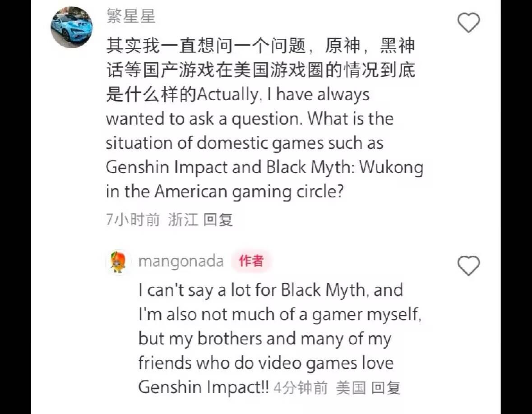Reply to 繁星星's comment via 回复
Viewport: 532px width, 414px height.
tap(218, 220)
